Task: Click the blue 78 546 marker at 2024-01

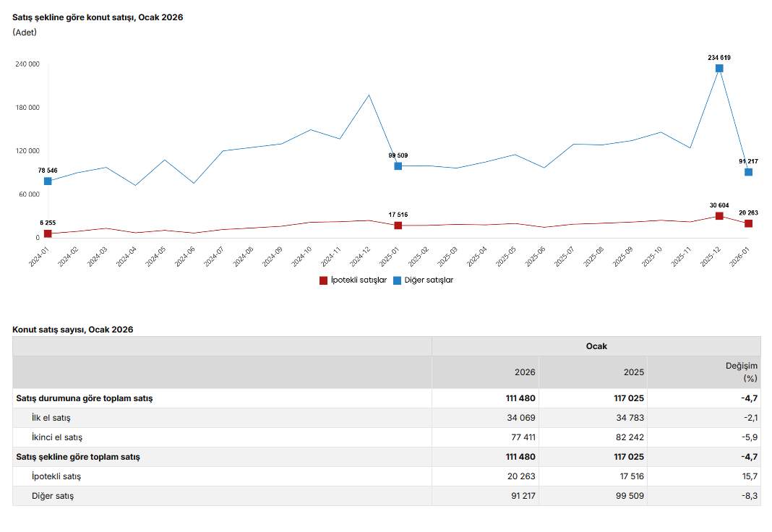Action: (48, 181)
